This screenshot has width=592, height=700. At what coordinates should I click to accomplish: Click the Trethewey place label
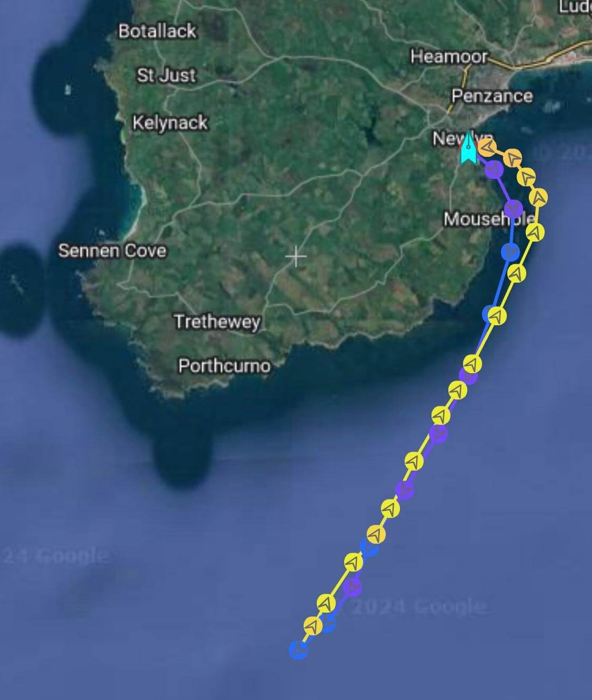point(217,322)
